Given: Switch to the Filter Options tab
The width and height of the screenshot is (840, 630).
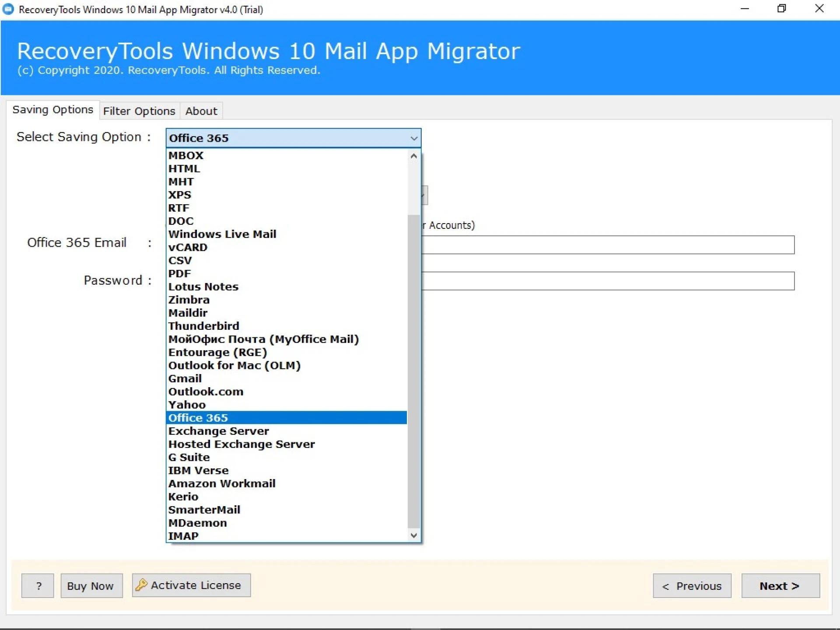Looking at the screenshot, I should click(x=139, y=111).
